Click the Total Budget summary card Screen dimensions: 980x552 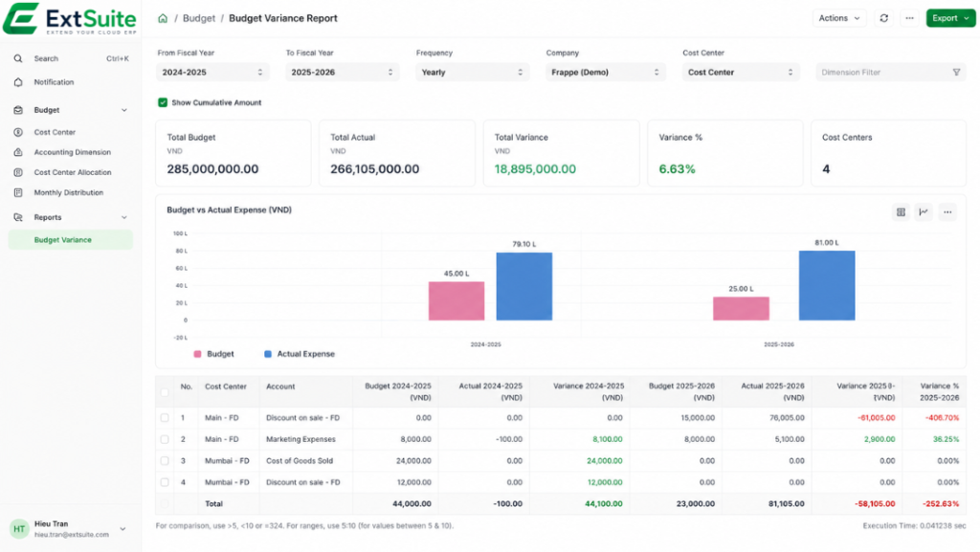coord(234,153)
